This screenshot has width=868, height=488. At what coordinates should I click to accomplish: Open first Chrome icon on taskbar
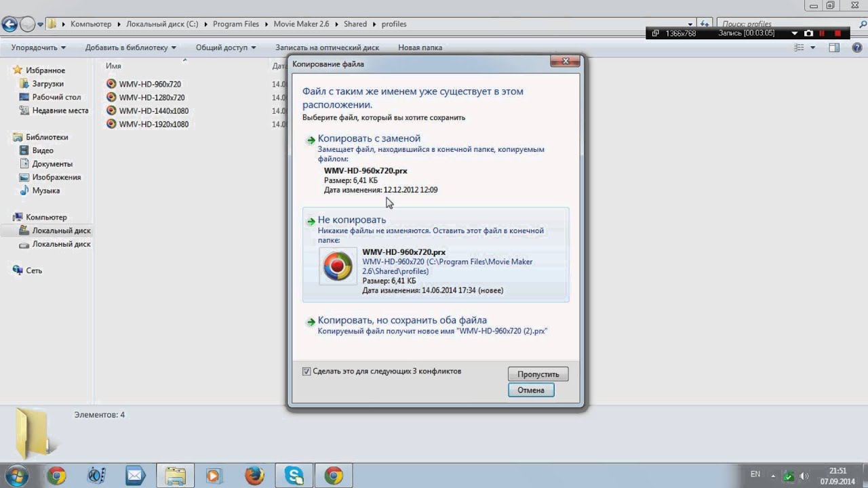pyautogui.click(x=56, y=476)
